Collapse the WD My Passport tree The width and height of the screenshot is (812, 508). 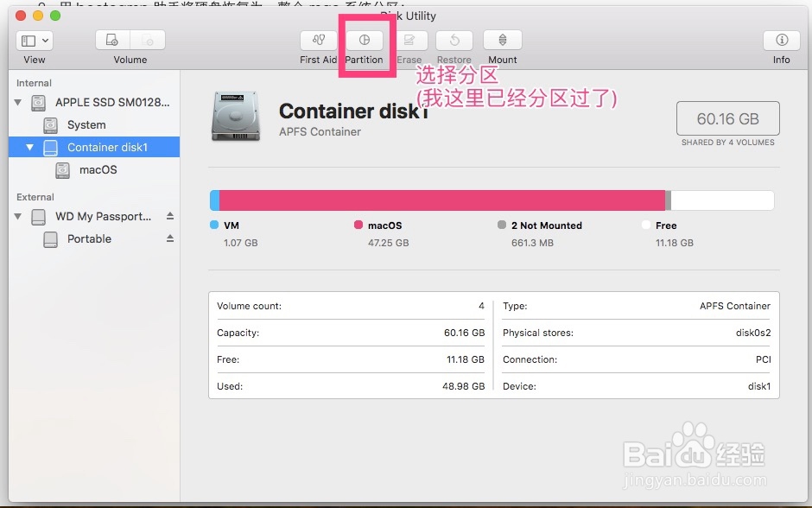pos(18,216)
